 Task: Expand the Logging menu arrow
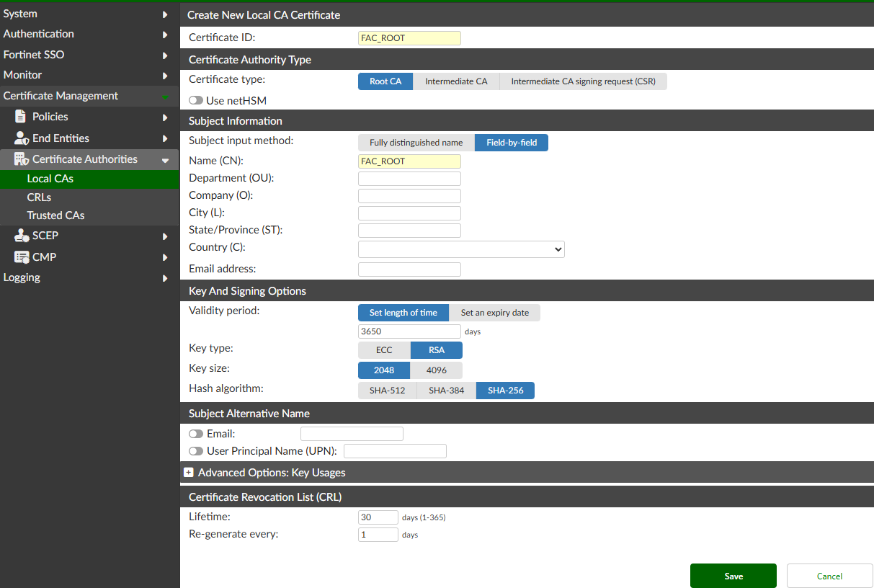point(165,277)
